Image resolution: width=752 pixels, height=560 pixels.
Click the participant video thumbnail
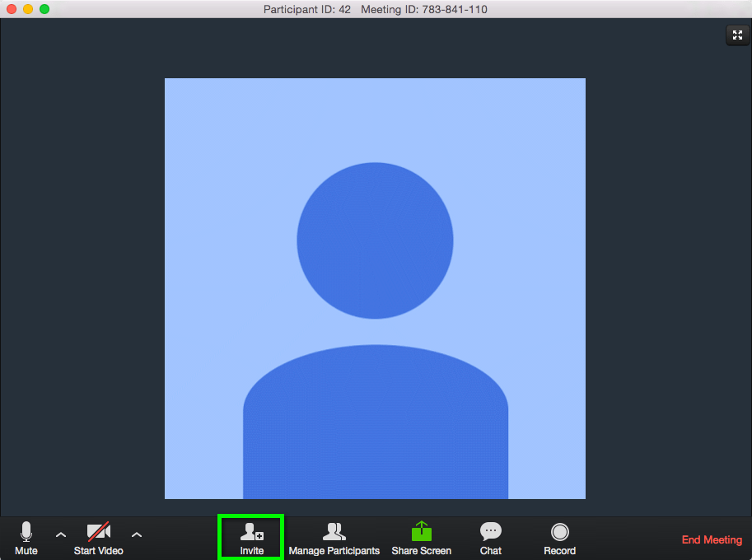pyautogui.click(x=375, y=288)
